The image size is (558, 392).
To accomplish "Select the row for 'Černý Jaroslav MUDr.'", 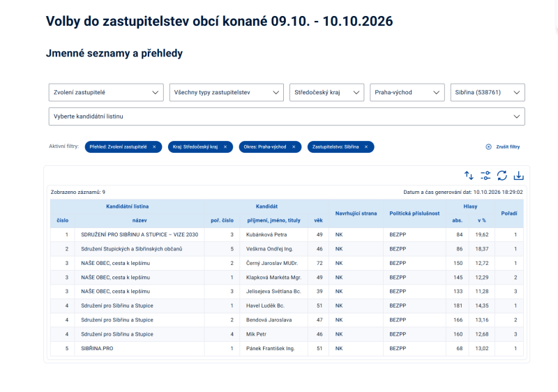I will (287, 263).
